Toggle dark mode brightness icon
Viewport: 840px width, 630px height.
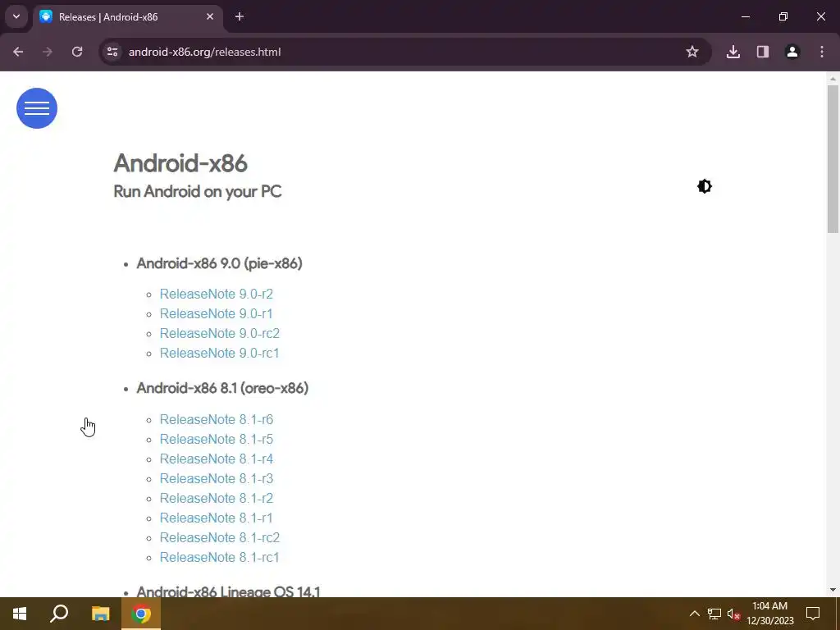point(705,186)
